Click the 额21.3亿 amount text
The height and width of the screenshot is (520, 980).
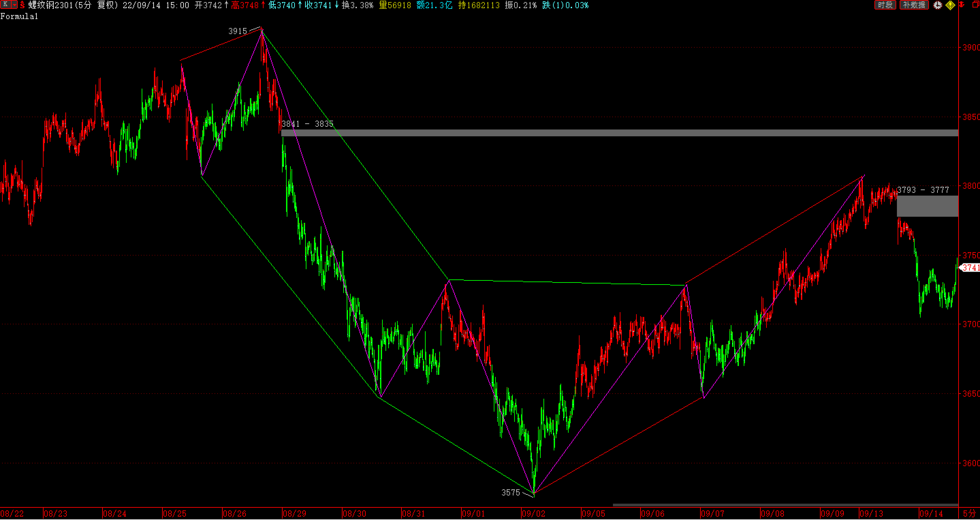(x=434, y=5)
